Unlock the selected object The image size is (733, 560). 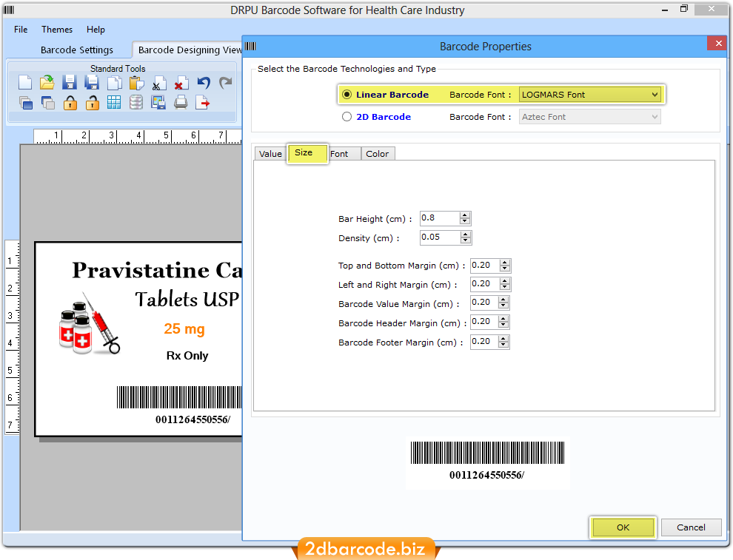92,102
